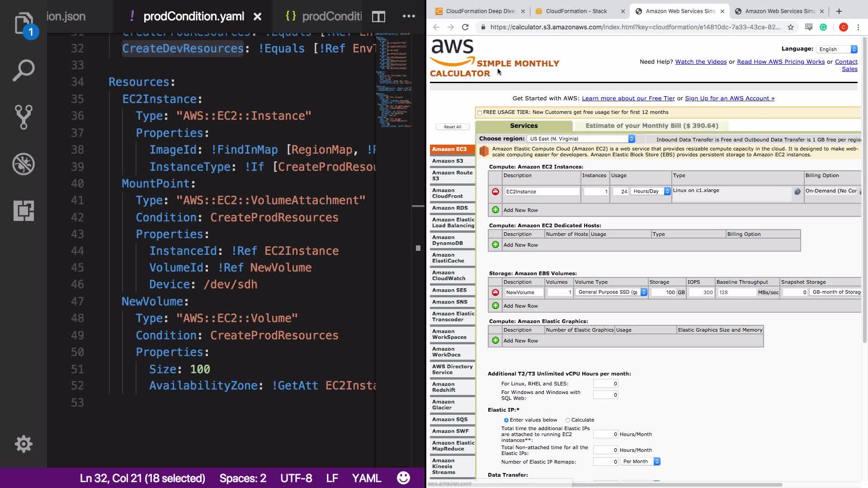This screenshot has height=488, width=868.
Task: Switch to Estimate of your Monthly Bill tab
Action: pyautogui.click(x=651, y=126)
